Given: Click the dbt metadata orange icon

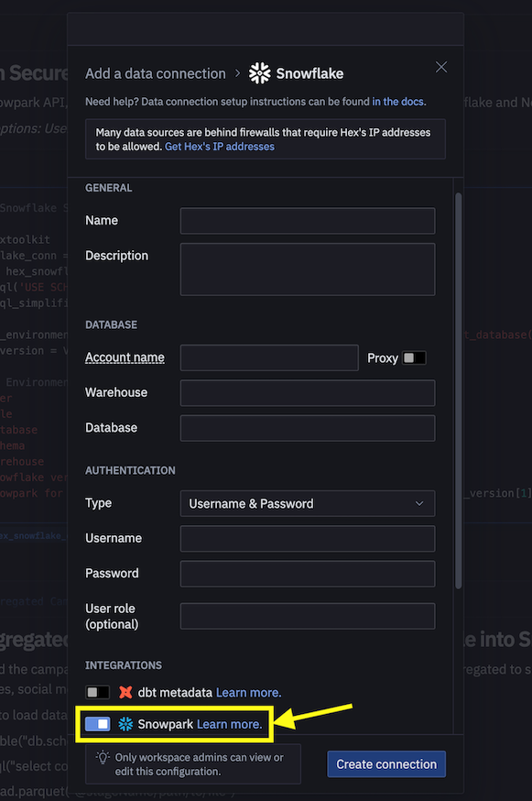Looking at the screenshot, I should (x=125, y=692).
